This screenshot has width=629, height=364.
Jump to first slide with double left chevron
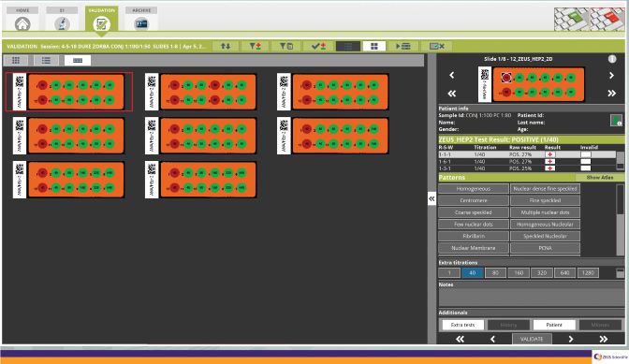[452, 94]
